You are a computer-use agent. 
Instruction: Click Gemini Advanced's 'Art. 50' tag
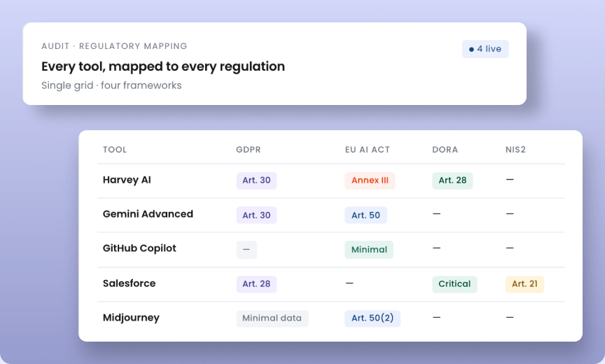[x=366, y=215]
